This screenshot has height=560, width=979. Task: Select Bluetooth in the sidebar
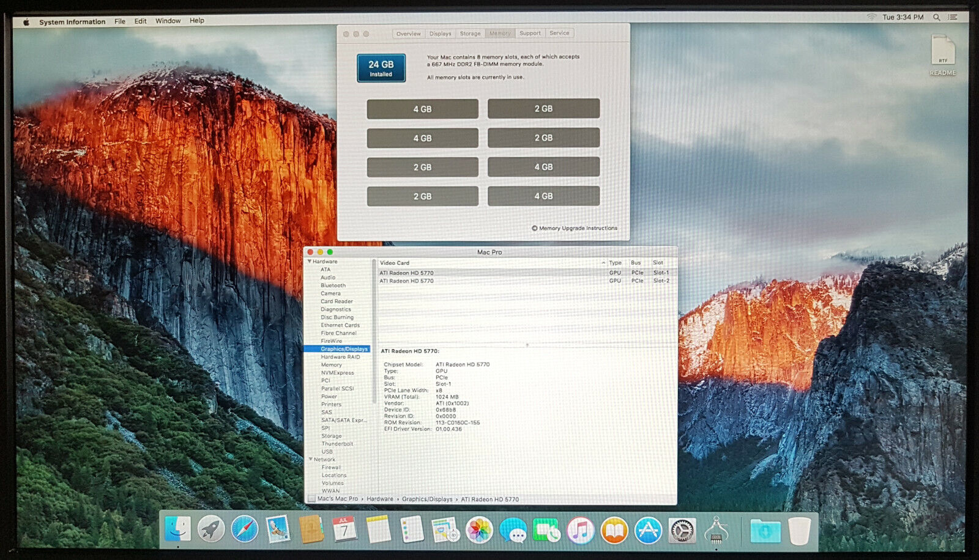333,286
